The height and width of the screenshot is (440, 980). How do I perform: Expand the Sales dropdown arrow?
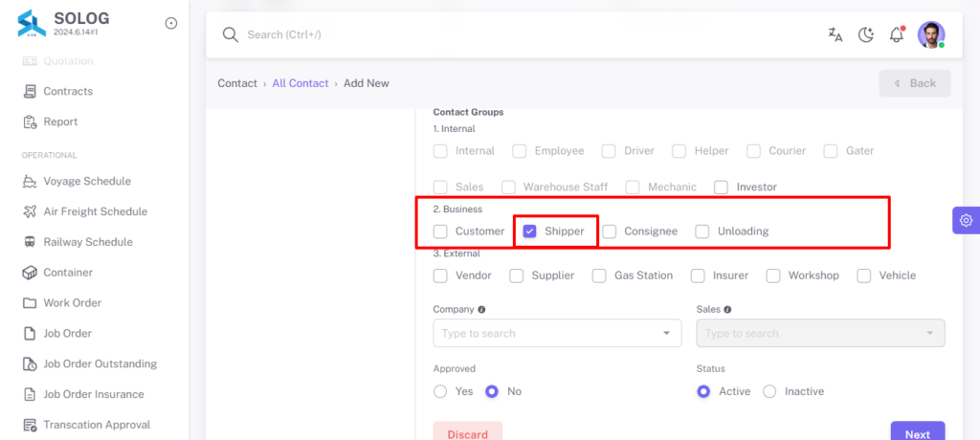[x=930, y=333]
